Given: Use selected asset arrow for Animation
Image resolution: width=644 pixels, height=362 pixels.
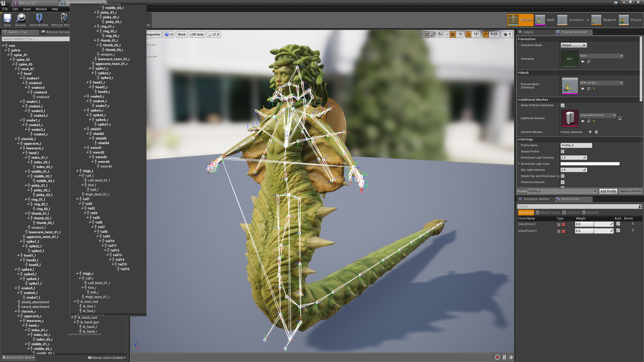Looking at the screenshot, I should (582, 62).
